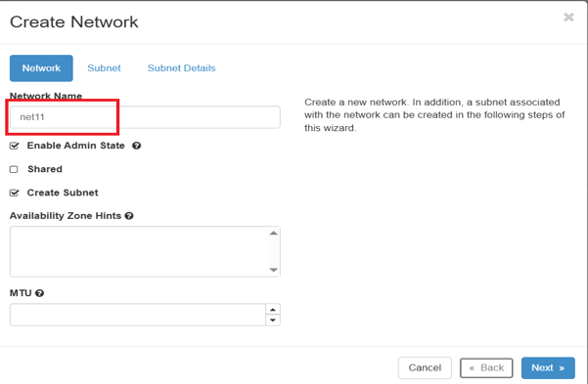Click the Availability Zone Hints scroll-up arrow

point(274,233)
